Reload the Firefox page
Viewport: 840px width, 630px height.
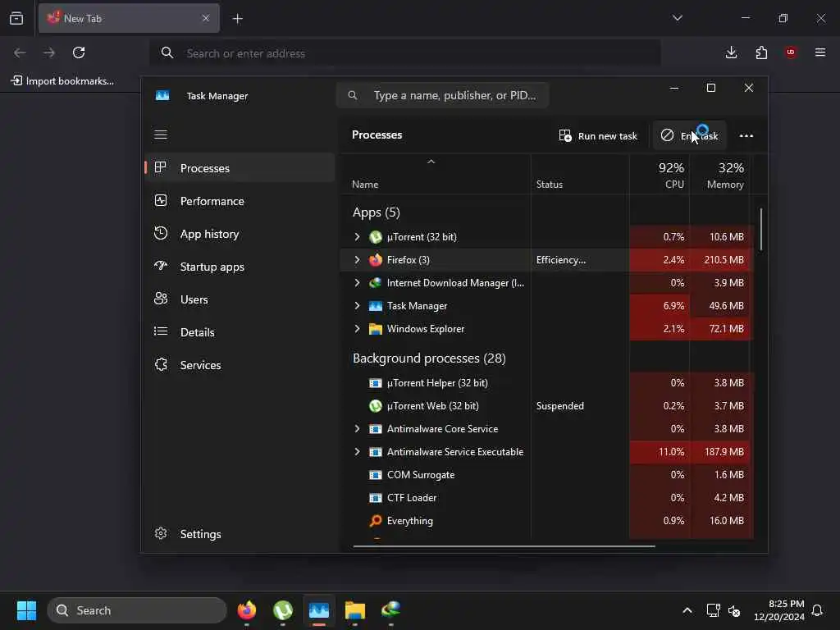(x=79, y=52)
